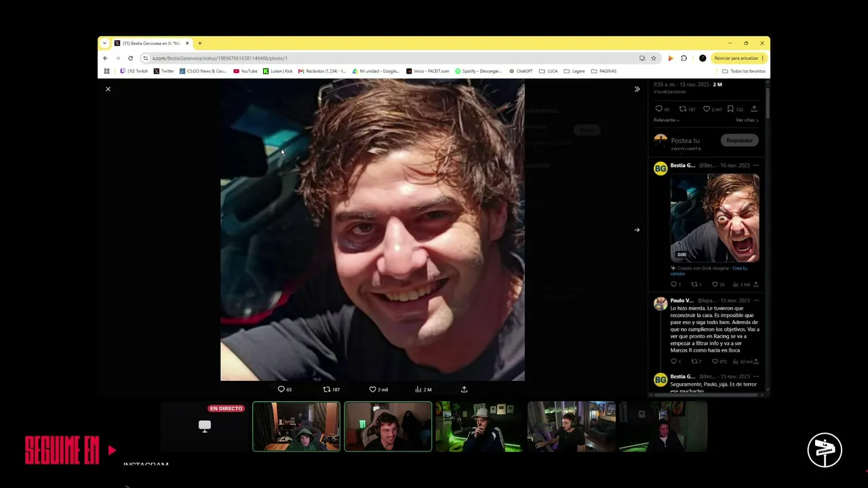Like the post via heart below photo
Viewport: 868px width, 488px height.
(372, 389)
